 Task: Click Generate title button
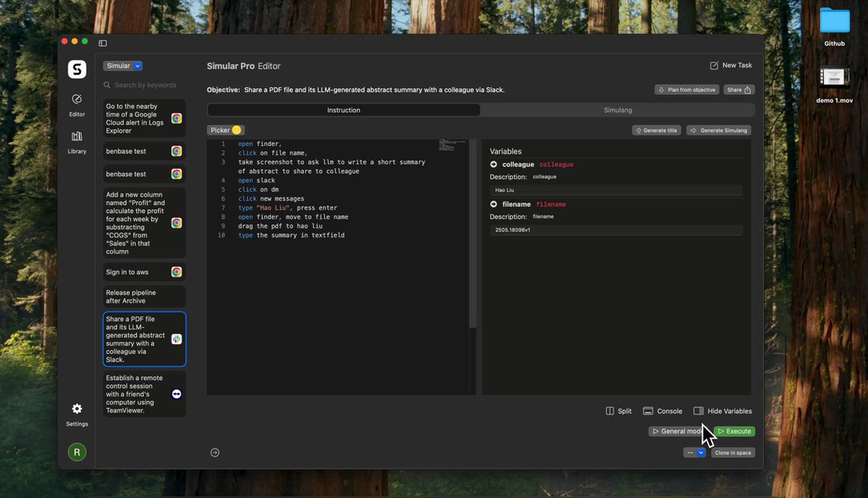656,130
